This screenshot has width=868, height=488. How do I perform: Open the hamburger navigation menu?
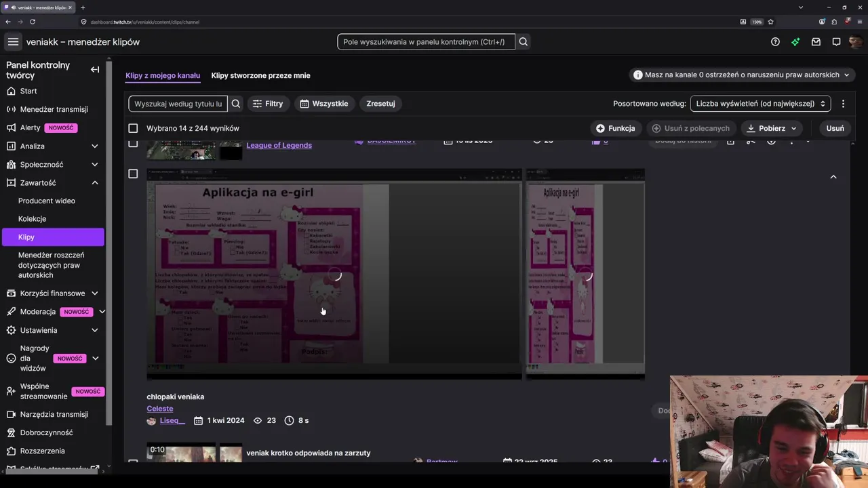click(x=13, y=42)
